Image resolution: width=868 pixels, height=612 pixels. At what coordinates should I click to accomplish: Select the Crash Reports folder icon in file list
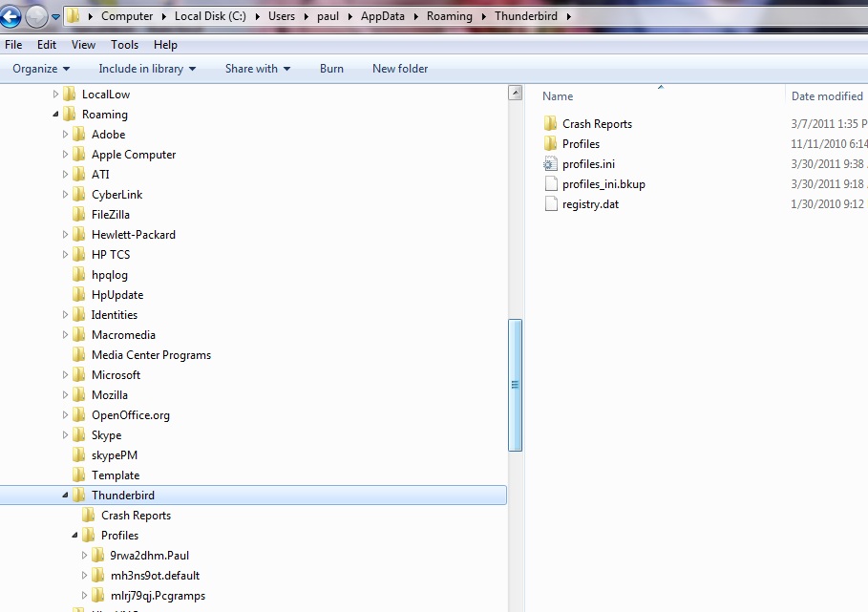[549, 124]
